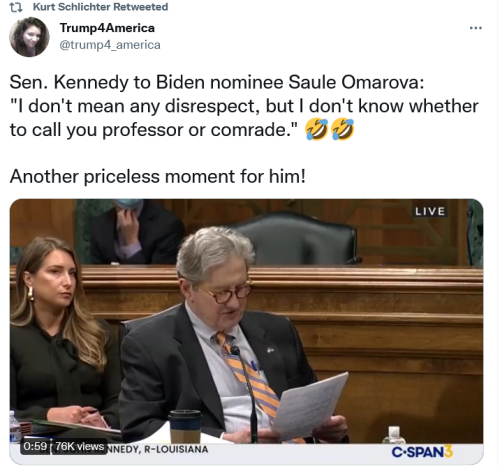The width and height of the screenshot is (500, 466).
Task: Click the coffee cup in the video
Action: 185,426
